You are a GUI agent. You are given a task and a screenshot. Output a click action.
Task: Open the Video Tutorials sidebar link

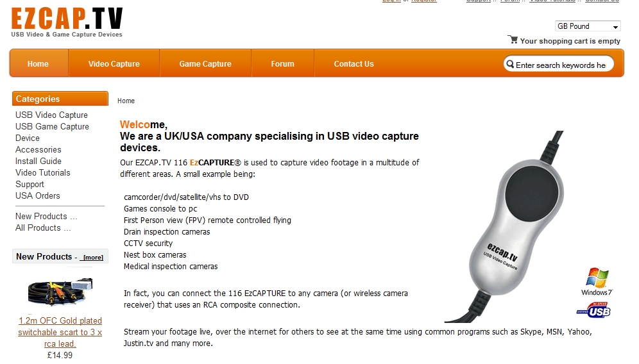pos(43,172)
